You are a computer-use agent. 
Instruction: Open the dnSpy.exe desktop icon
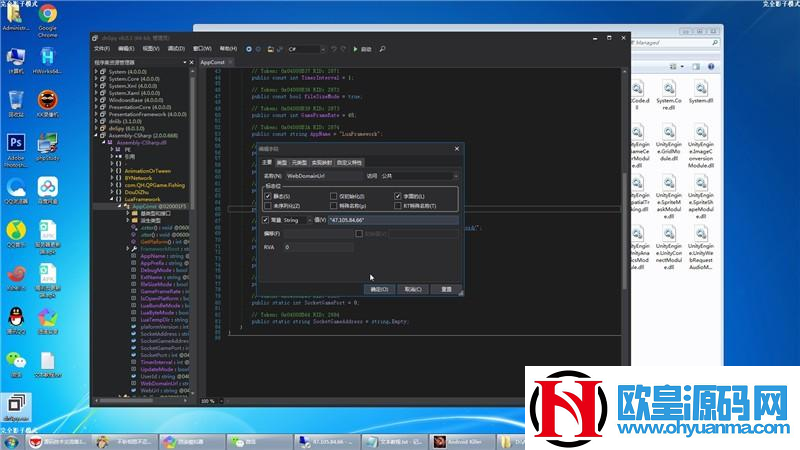[16, 408]
